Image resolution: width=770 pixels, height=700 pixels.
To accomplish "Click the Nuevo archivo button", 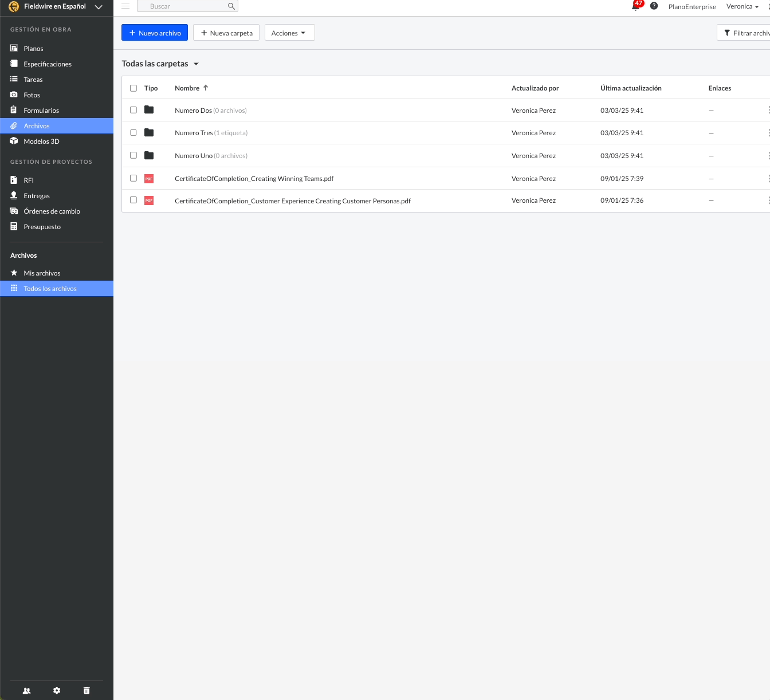I will tap(155, 33).
